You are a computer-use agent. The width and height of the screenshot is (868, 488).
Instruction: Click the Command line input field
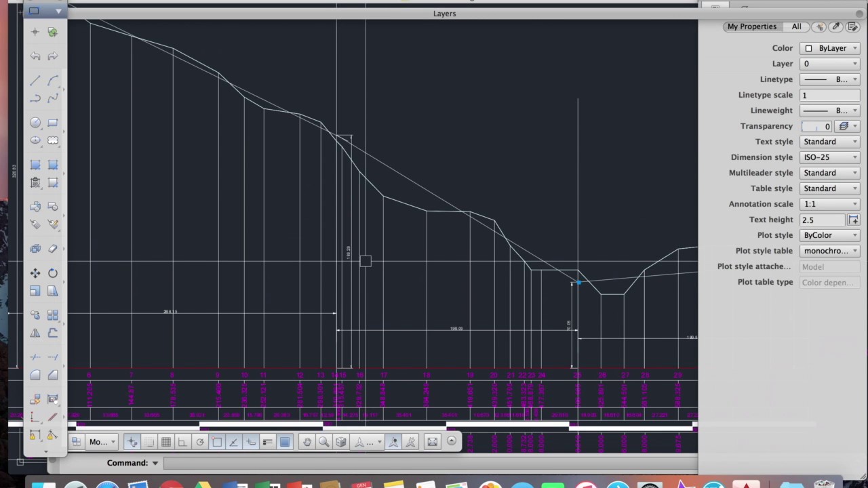[430, 464]
